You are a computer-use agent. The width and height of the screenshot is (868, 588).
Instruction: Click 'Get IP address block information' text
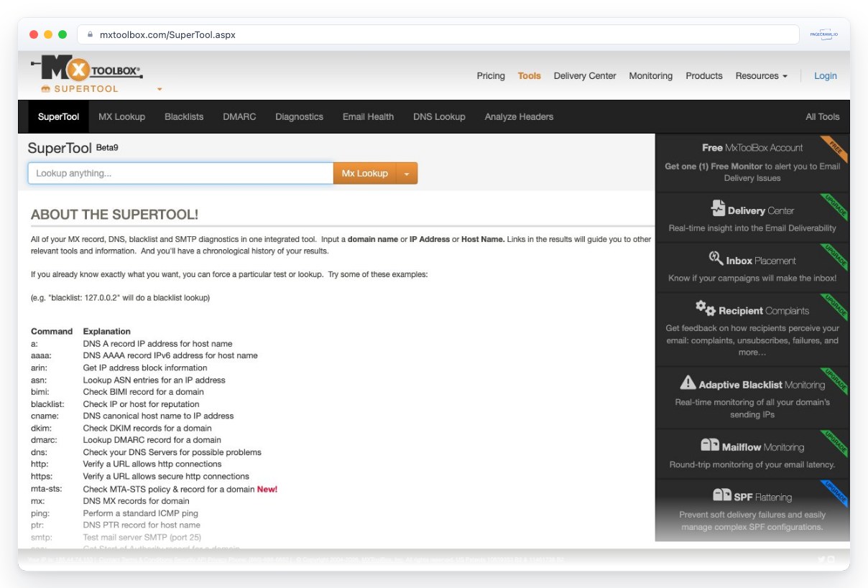click(x=145, y=368)
